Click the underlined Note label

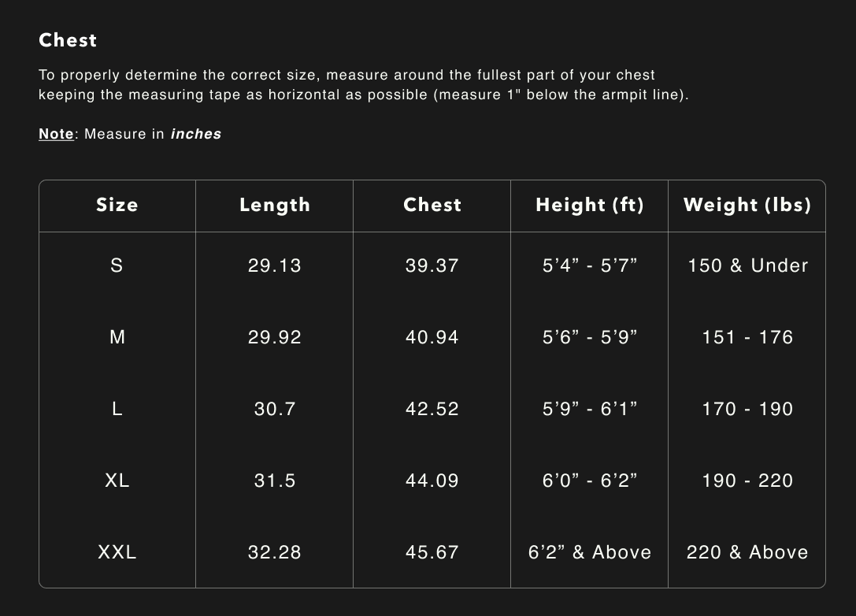pyautogui.click(x=56, y=134)
